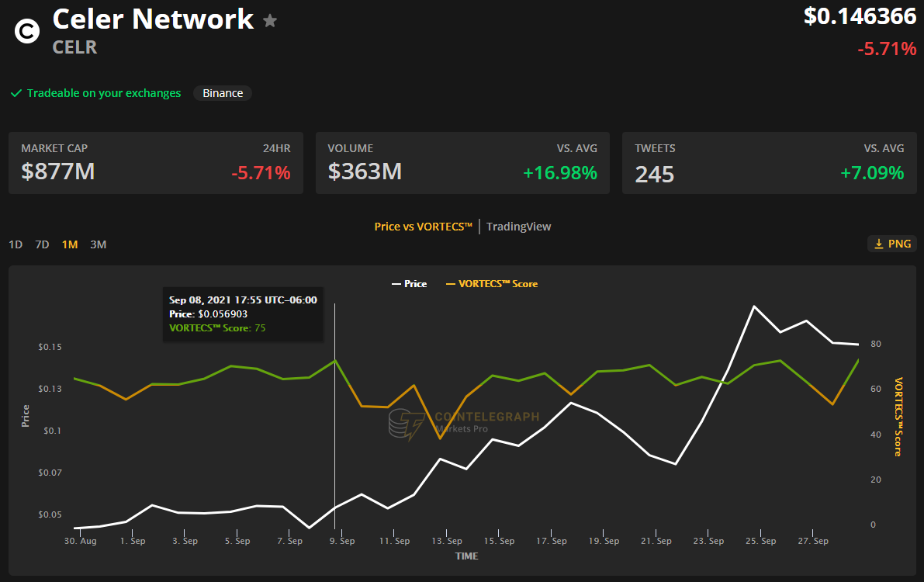Click the $0.1 price axis label

(x=53, y=431)
